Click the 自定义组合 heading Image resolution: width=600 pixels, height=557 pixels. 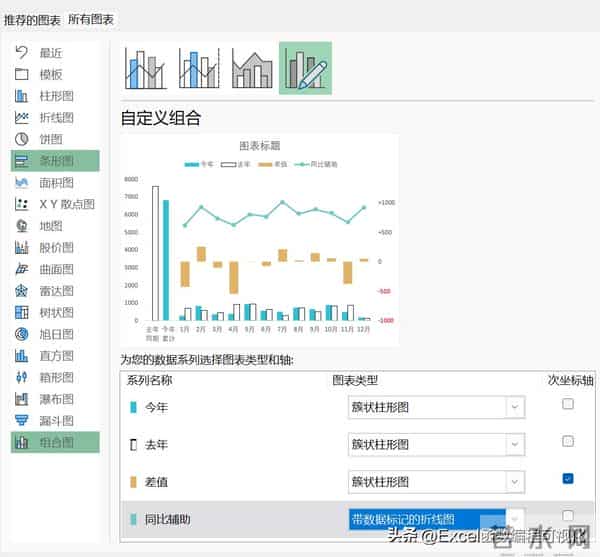point(161,118)
